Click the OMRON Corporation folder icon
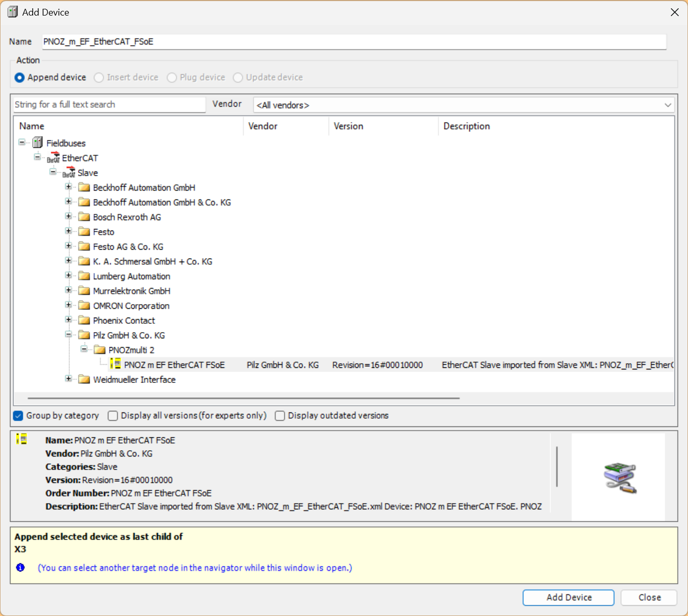 point(84,306)
